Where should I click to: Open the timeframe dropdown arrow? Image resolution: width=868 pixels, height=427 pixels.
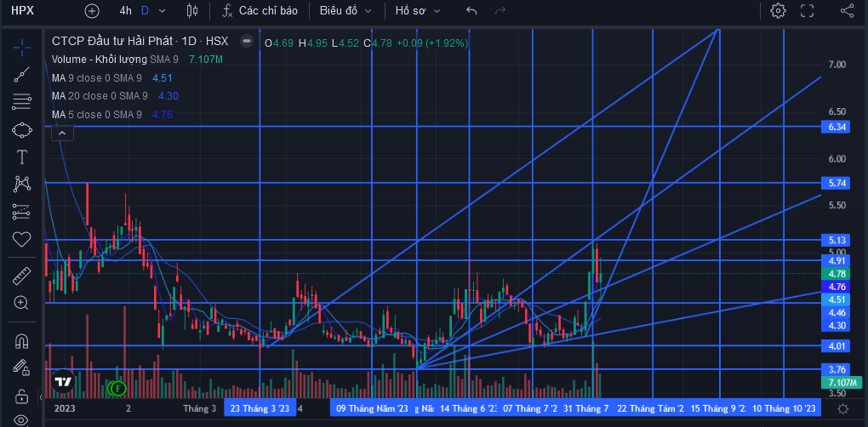click(x=162, y=10)
